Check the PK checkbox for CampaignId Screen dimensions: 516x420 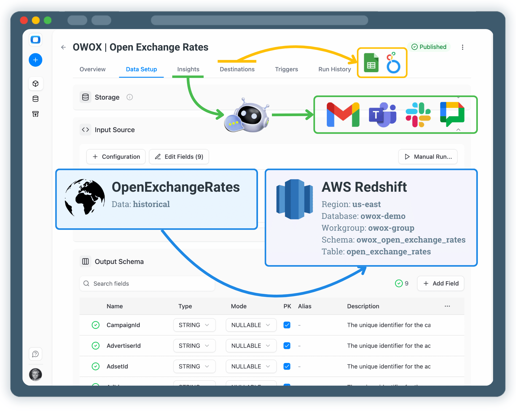[x=287, y=325]
